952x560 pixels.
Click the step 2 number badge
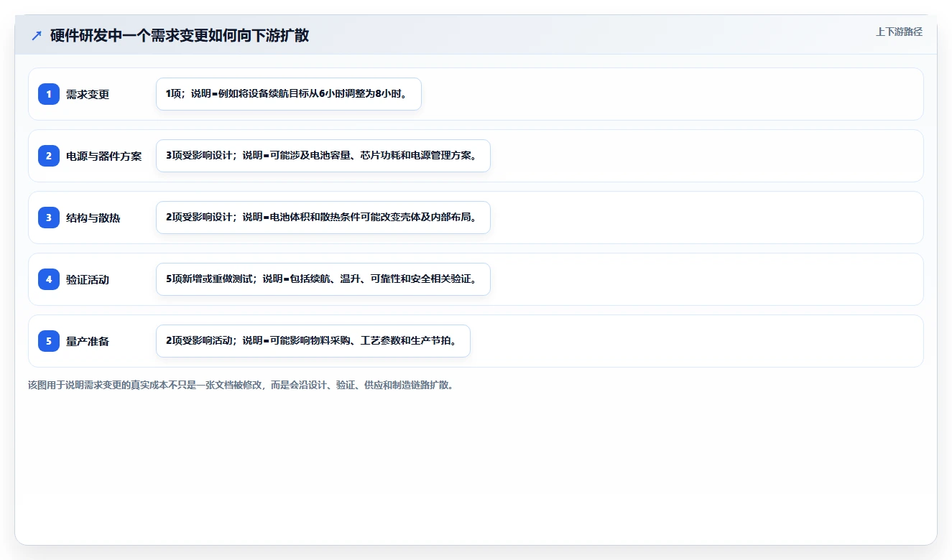49,156
